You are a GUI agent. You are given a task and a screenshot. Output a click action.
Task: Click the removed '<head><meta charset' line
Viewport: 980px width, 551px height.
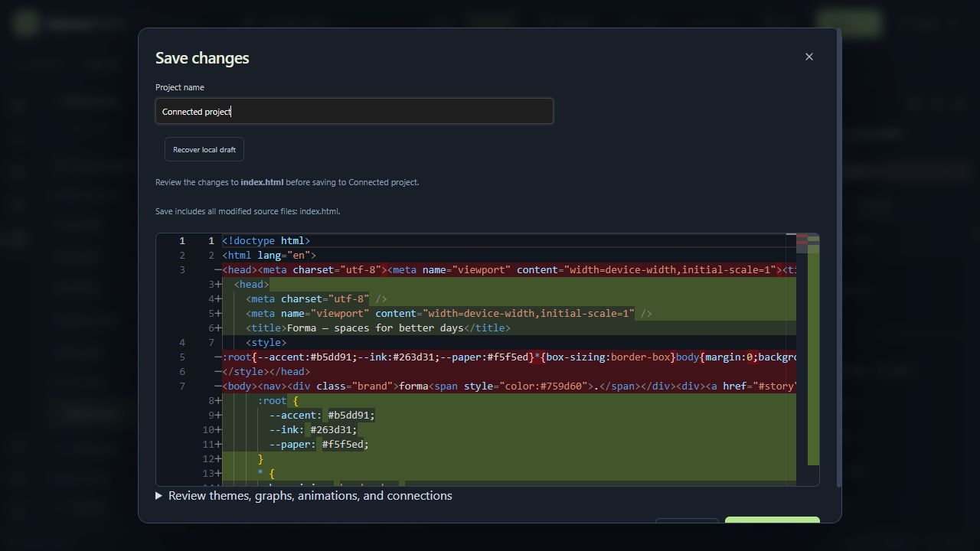pos(509,270)
